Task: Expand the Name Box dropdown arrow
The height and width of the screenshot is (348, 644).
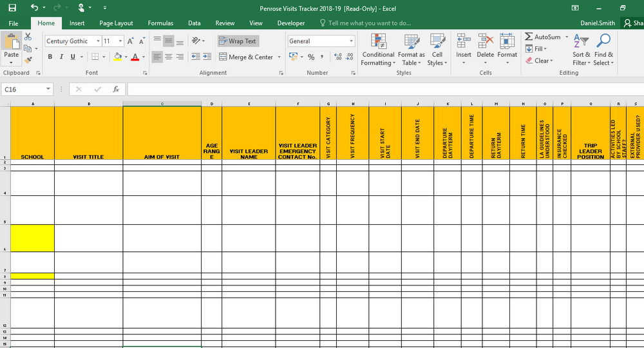Action: pyautogui.click(x=48, y=89)
